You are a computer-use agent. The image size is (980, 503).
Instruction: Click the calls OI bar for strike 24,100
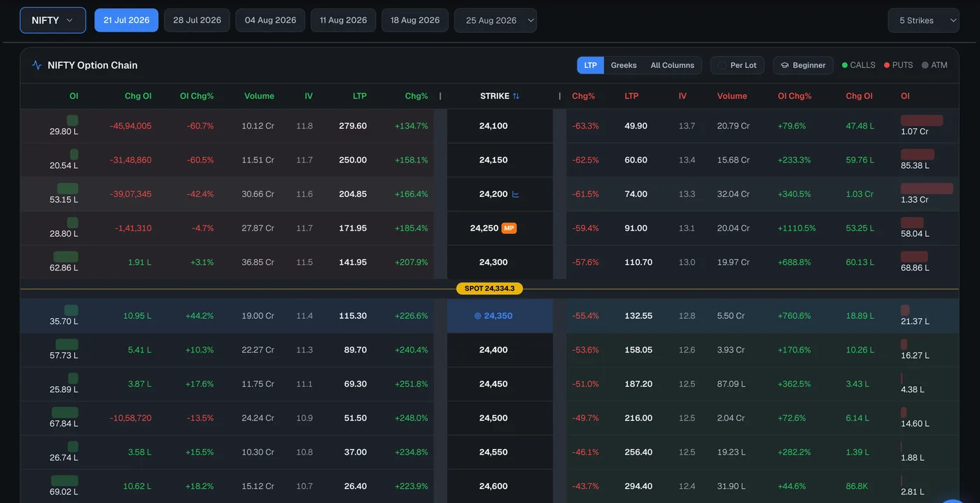[72, 120]
